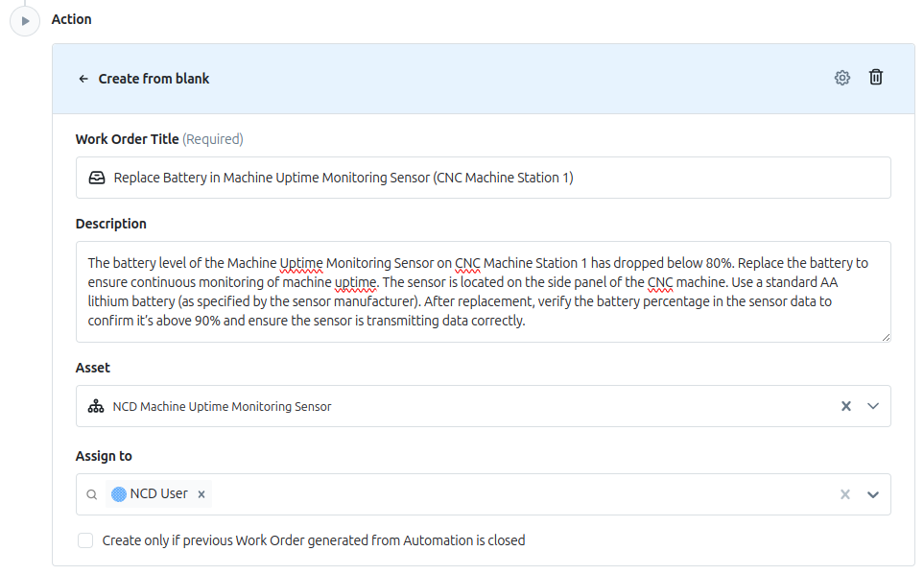Open action settings gear icon
The width and height of the screenshot is (924, 575).
(x=842, y=78)
